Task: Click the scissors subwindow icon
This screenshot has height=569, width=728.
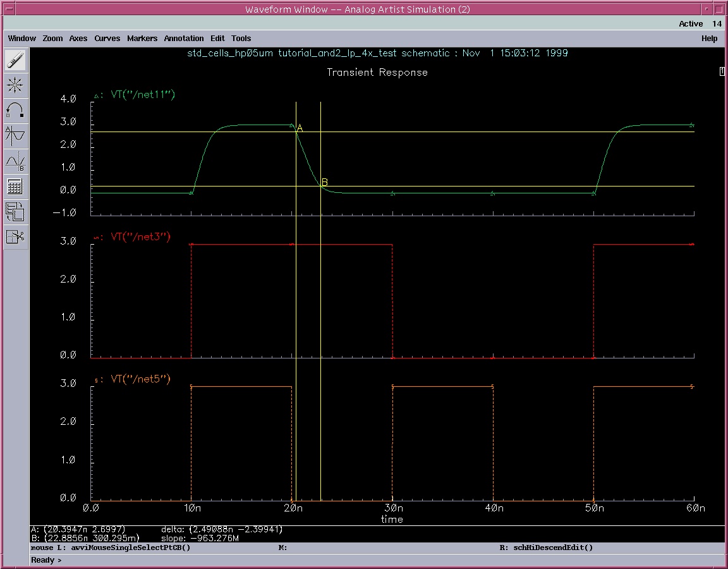Action: coord(15,237)
